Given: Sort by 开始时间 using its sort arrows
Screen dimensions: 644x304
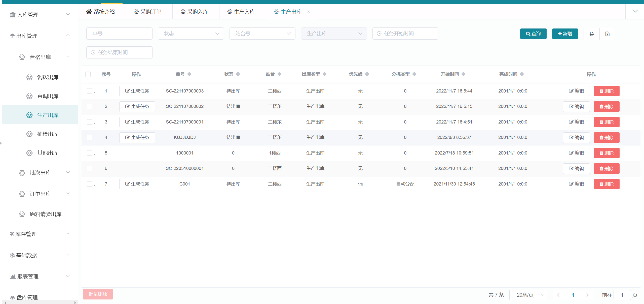Looking at the screenshot, I should click(x=464, y=74).
